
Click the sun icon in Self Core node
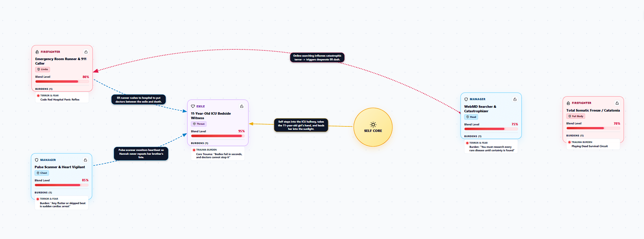click(373, 125)
